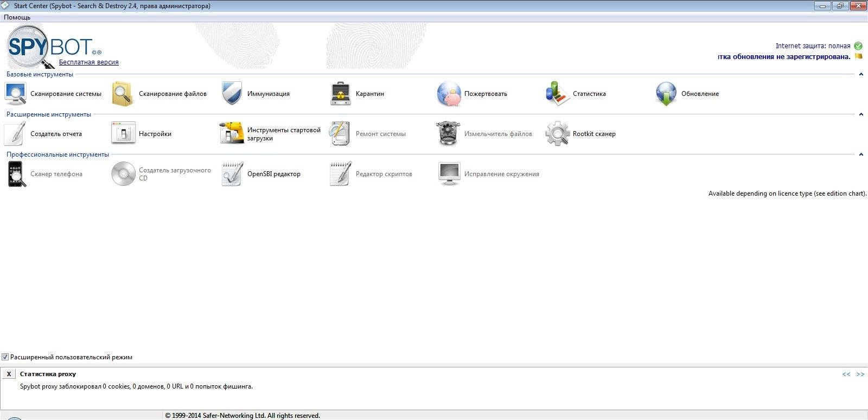This screenshot has height=420, width=868.
Task: Open the Создатель отчета pen icon
Action: point(15,133)
